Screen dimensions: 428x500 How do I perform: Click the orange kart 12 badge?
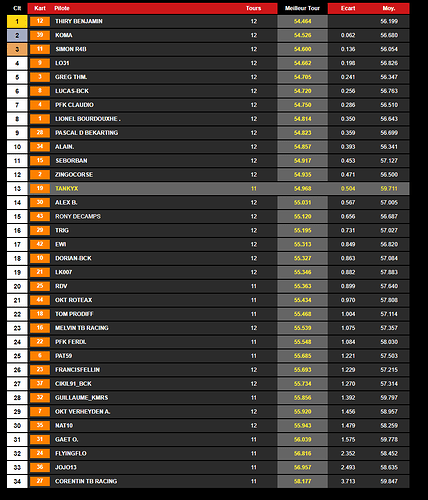click(40, 21)
